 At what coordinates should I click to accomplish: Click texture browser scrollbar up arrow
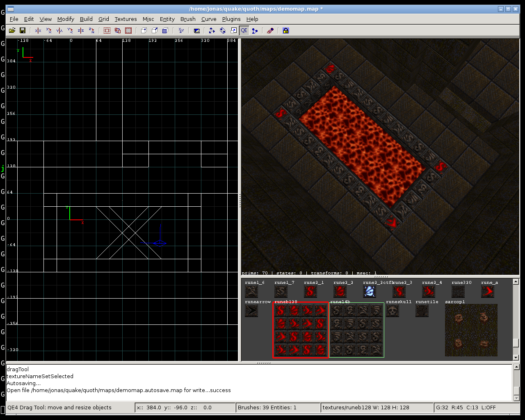coord(516,282)
